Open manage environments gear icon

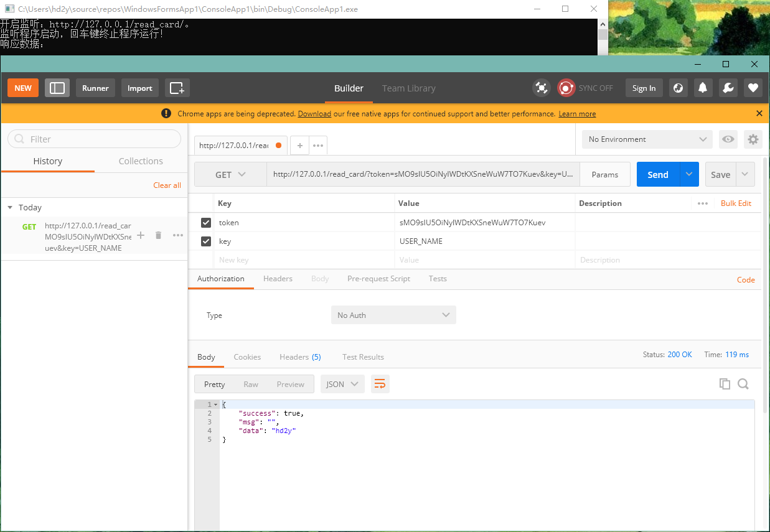click(753, 139)
